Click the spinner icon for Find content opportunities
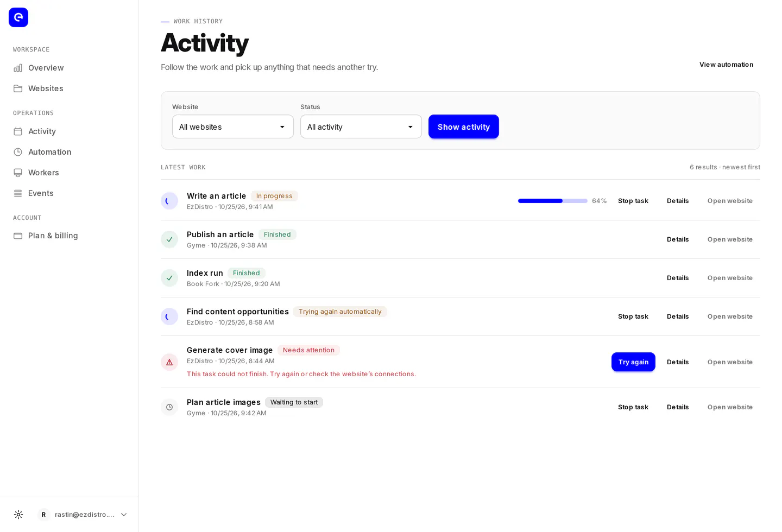 coord(169,316)
